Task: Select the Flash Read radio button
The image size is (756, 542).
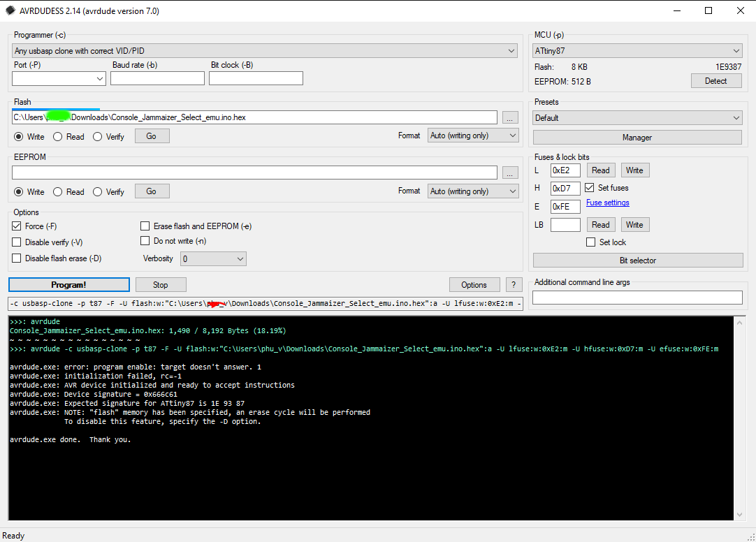Action: click(x=58, y=137)
